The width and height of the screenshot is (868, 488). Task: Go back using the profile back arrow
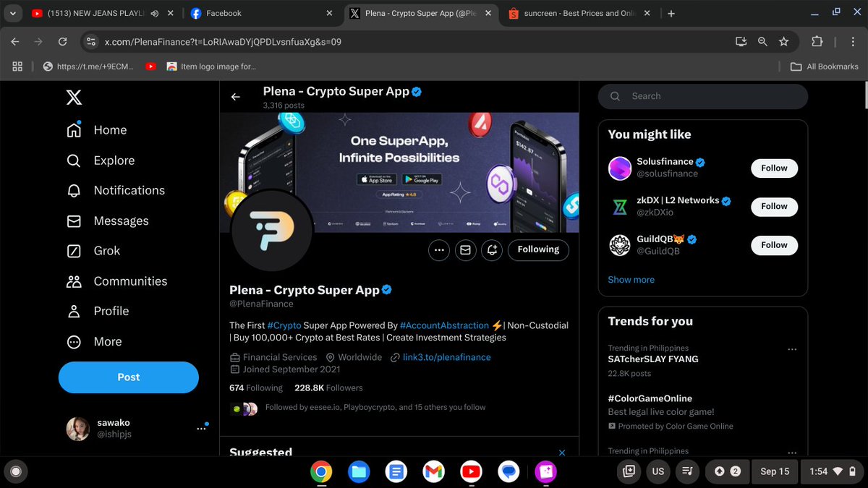coord(235,97)
